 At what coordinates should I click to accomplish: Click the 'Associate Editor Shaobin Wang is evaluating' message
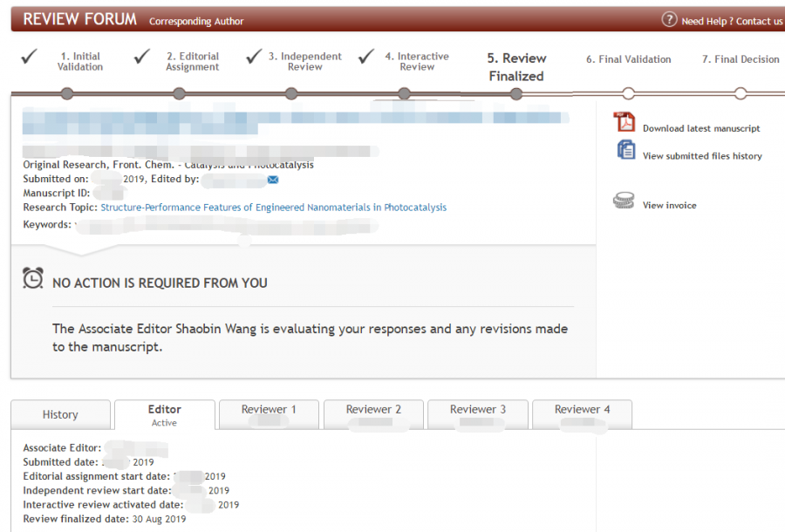click(x=310, y=338)
